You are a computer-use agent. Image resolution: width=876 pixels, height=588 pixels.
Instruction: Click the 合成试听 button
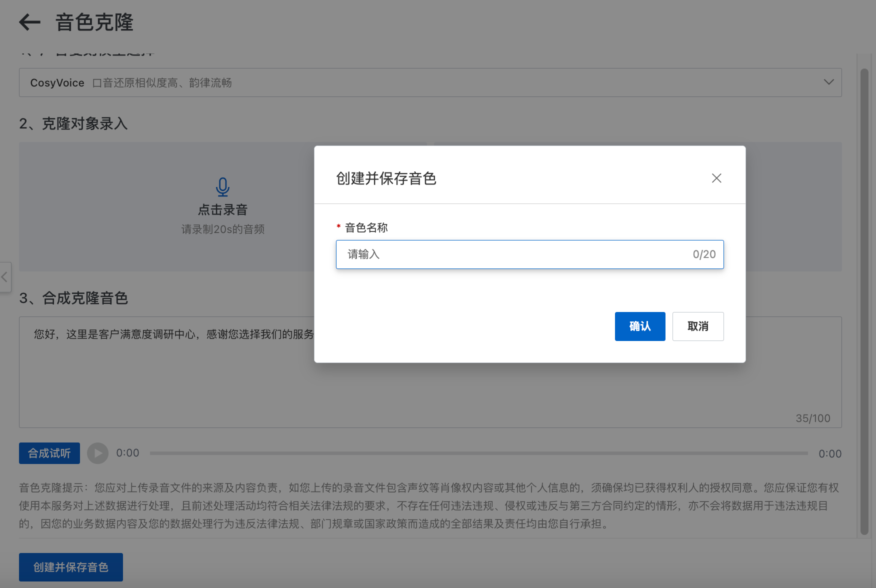[x=49, y=453]
